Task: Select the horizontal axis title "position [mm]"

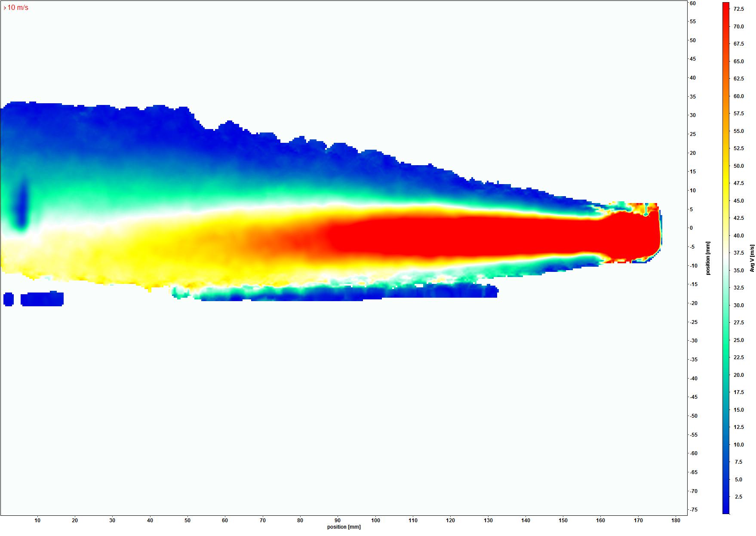Action: coord(344,527)
